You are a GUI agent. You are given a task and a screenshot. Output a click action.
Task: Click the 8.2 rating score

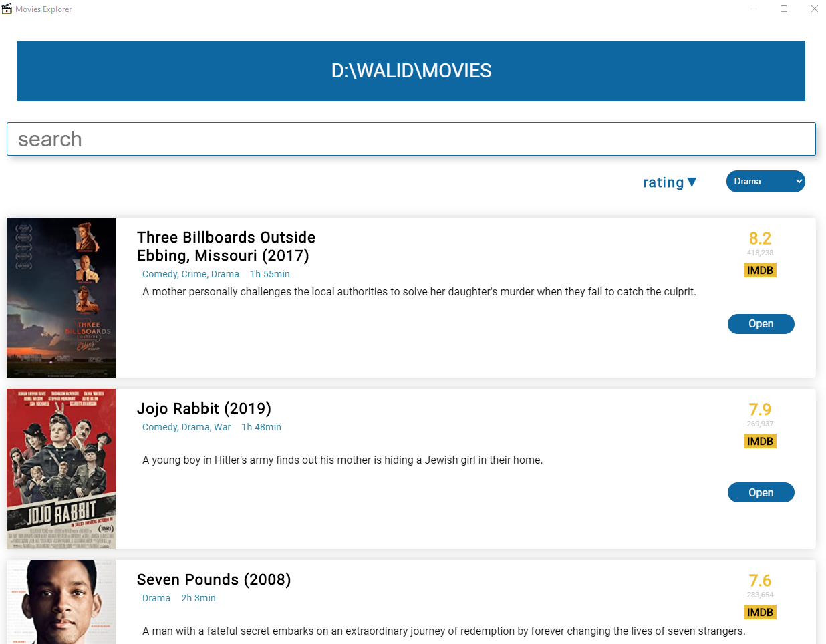[760, 238]
